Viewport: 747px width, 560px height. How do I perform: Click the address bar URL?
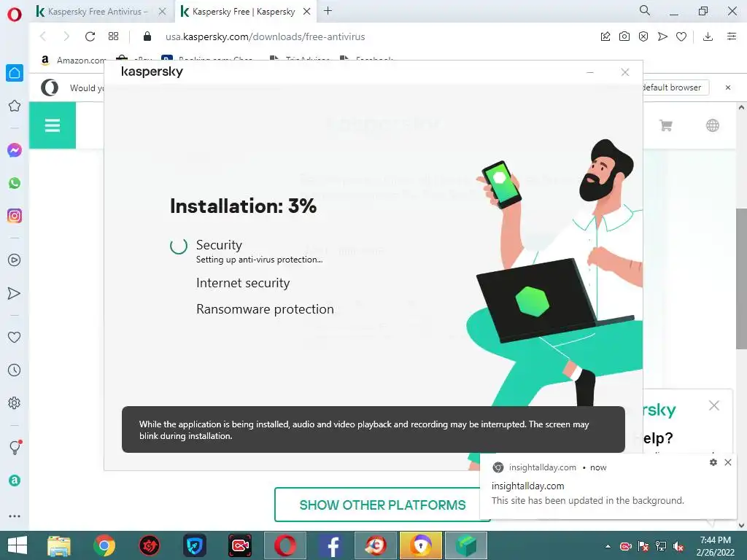[266, 36]
